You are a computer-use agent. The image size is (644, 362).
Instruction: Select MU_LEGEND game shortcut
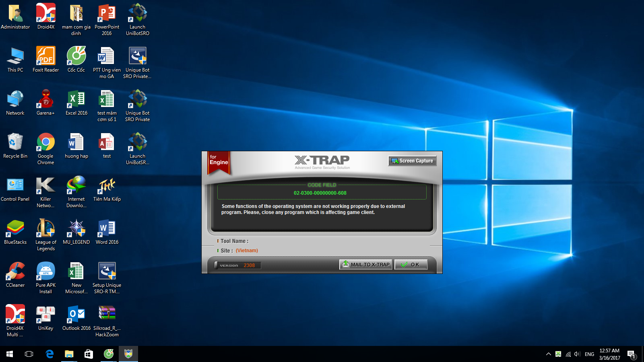coord(76,232)
